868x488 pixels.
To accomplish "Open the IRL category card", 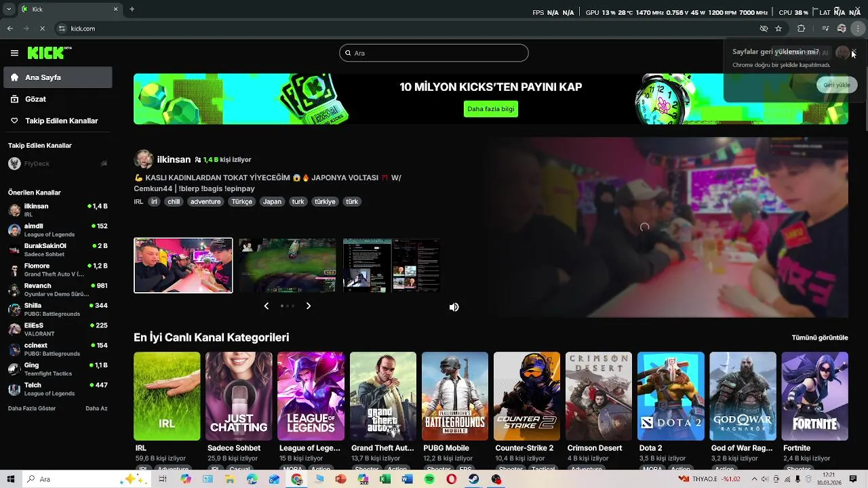I will pos(167,396).
